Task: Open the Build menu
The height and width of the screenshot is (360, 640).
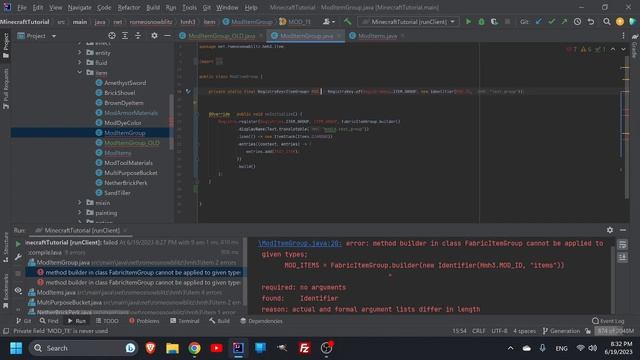Action: [153, 7]
